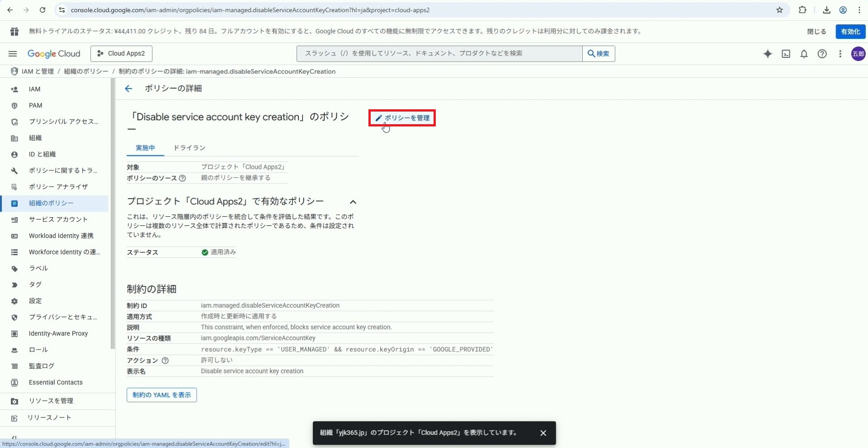Open the notifications bell
The height and width of the screenshot is (448, 868).
(x=804, y=54)
